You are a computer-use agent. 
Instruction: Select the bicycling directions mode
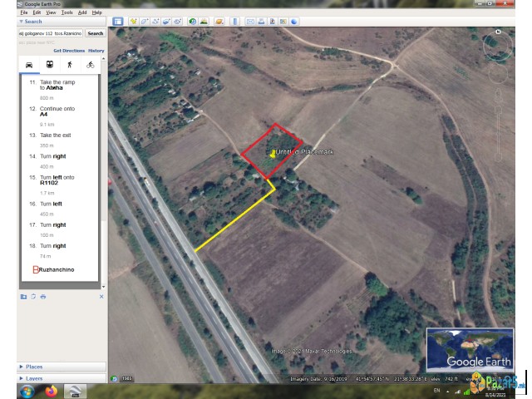coord(90,64)
